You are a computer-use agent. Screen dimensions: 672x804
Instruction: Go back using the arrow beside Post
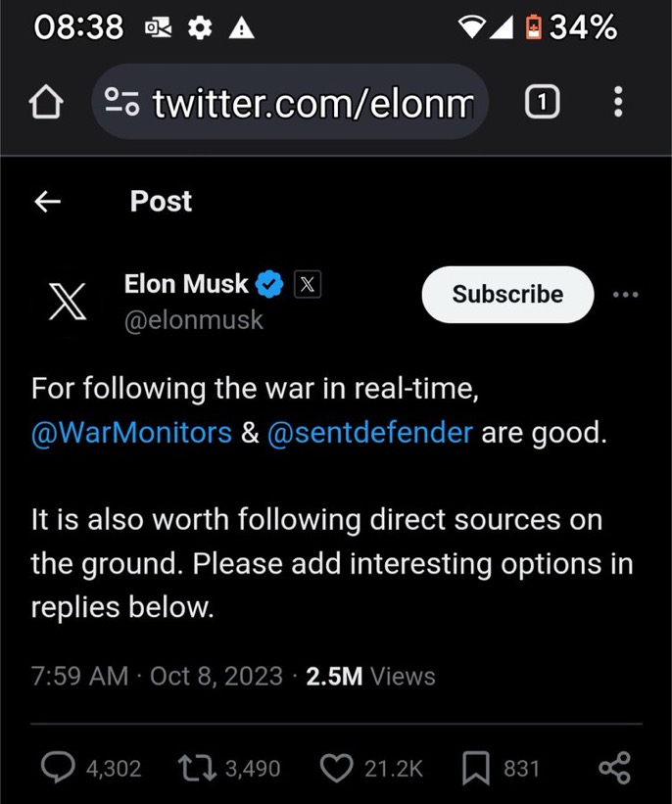click(47, 202)
